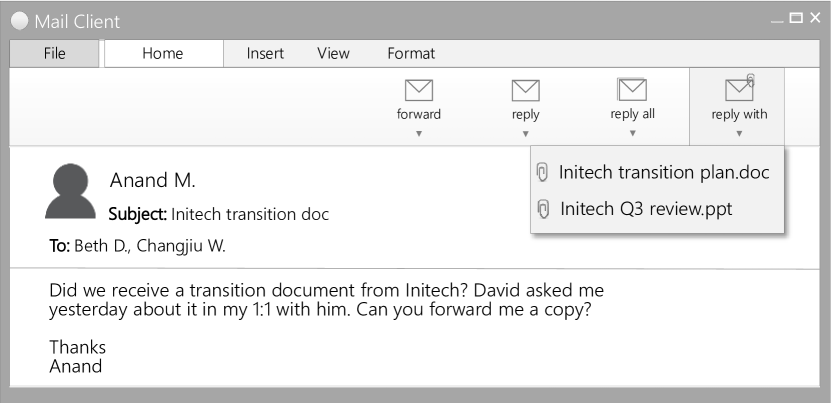
Task: Click the reply envelope icon
Action: click(x=525, y=90)
